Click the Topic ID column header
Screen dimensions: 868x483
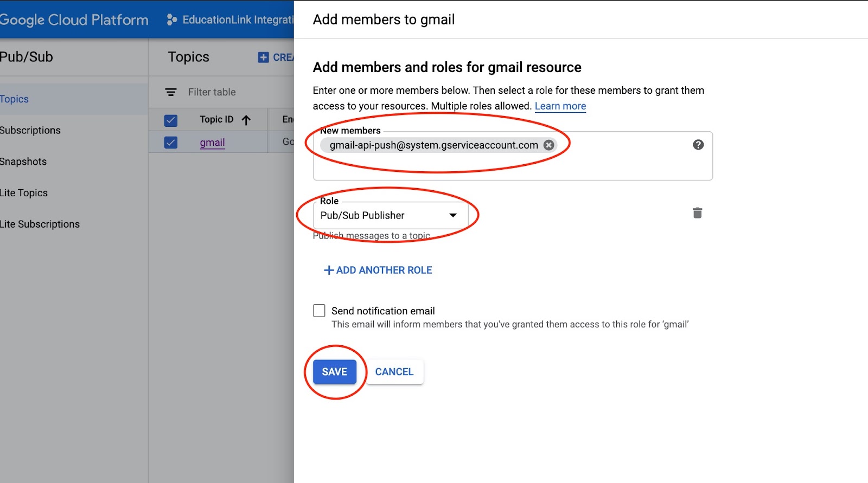(216, 119)
